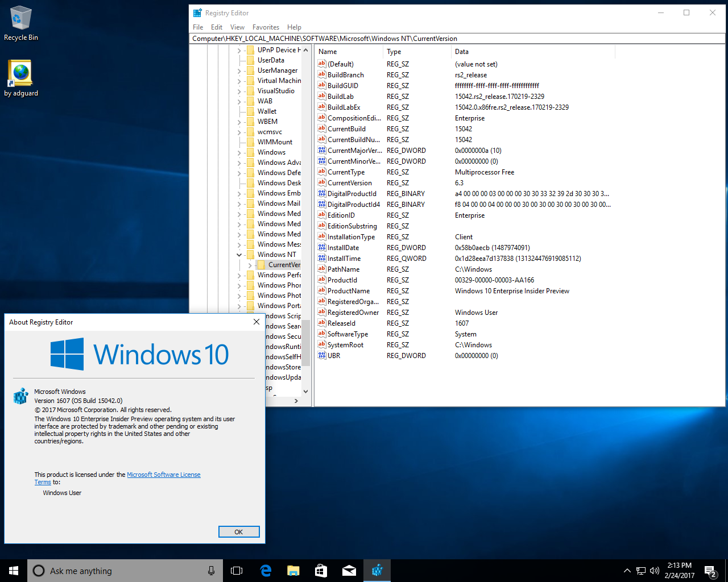Expand the WBEM key

pos(239,122)
